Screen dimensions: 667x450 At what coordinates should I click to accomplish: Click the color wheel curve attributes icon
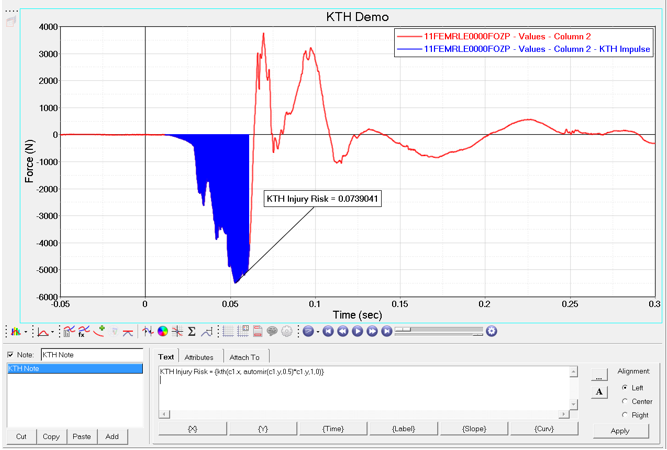pos(162,331)
